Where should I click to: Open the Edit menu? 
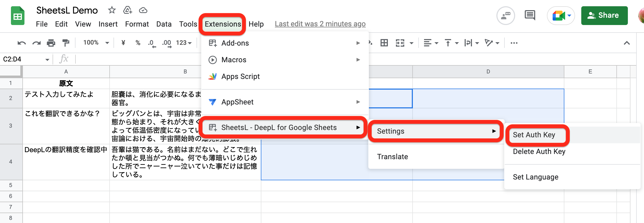click(x=61, y=24)
